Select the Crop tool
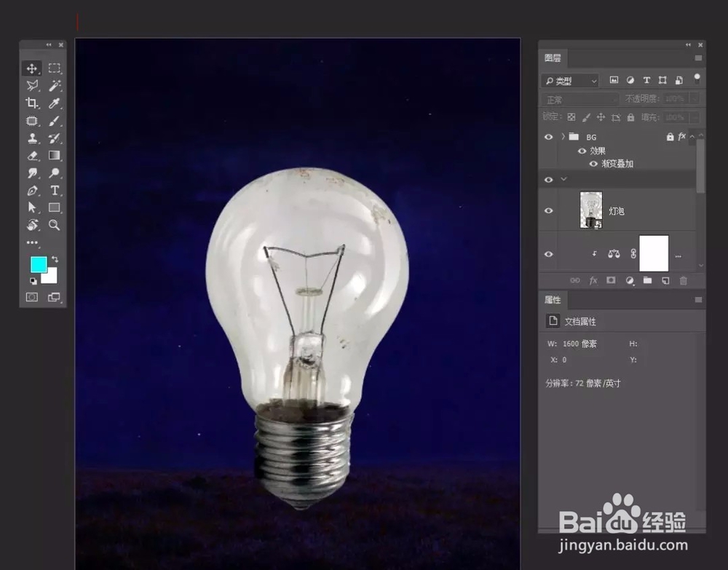 (31, 103)
